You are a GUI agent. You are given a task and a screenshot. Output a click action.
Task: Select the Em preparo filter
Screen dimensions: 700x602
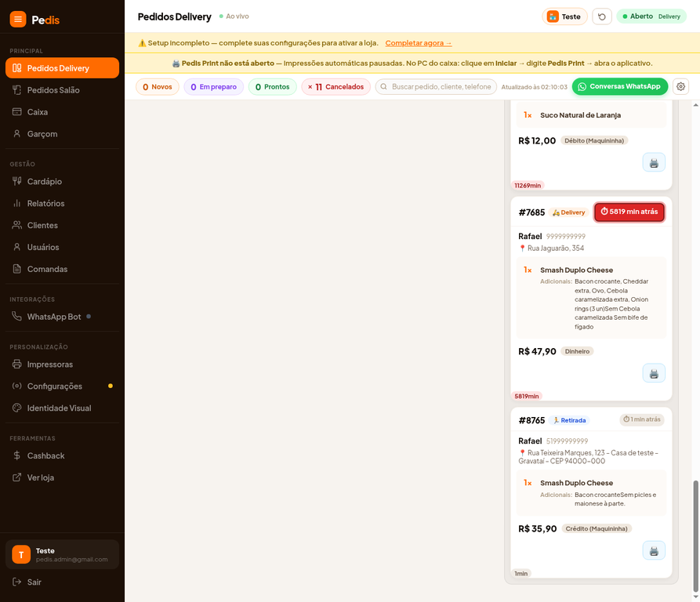pyautogui.click(x=213, y=87)
